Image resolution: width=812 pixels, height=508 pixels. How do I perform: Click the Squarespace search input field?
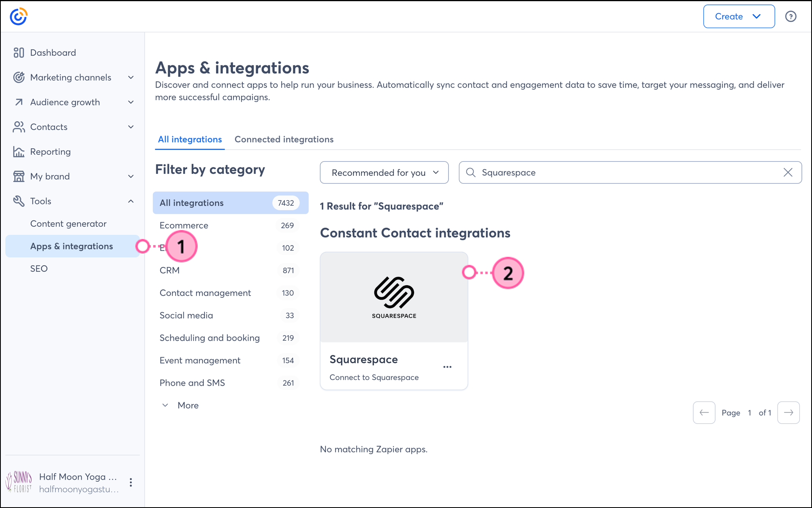(630, 173)
